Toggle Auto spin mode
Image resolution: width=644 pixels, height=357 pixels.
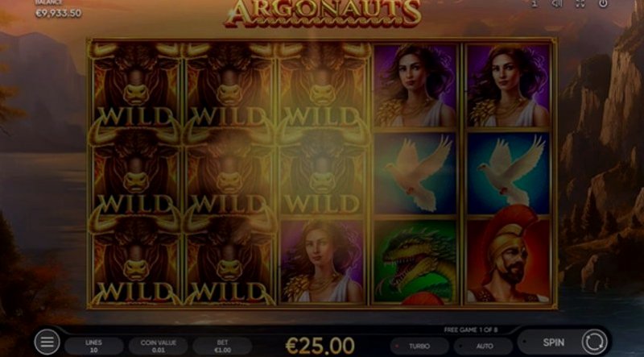[x=484, y=347]
